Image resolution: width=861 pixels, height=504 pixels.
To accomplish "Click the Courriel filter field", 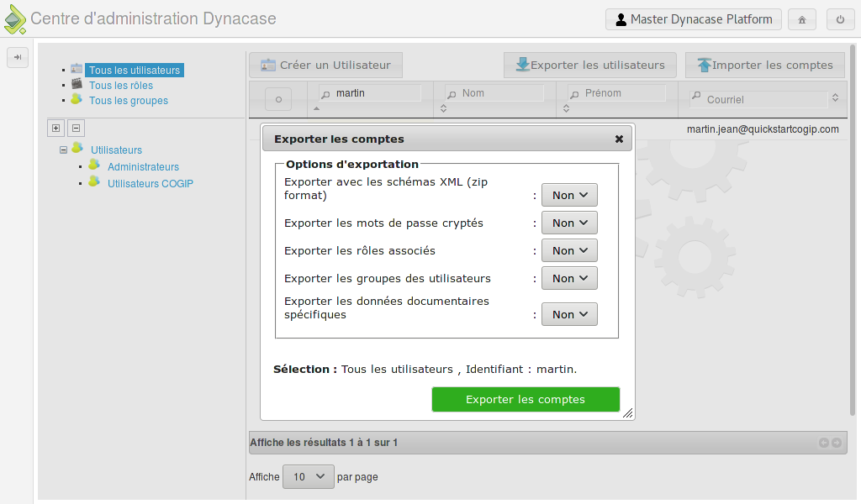I will tap(758, 99).
